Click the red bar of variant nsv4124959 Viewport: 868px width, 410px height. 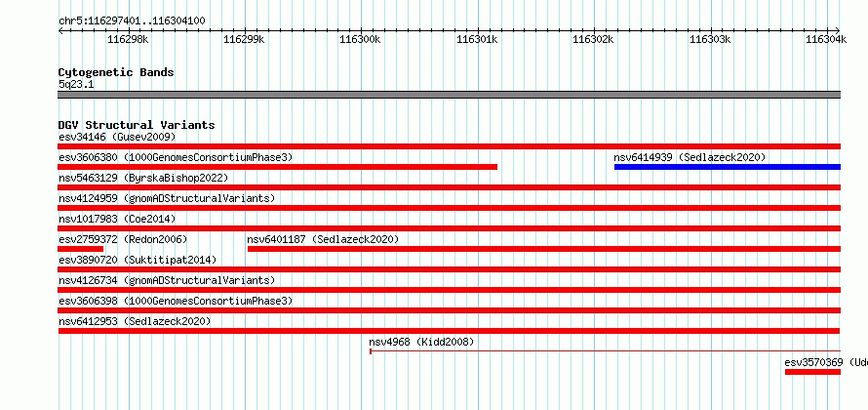(x=450, y=208)
